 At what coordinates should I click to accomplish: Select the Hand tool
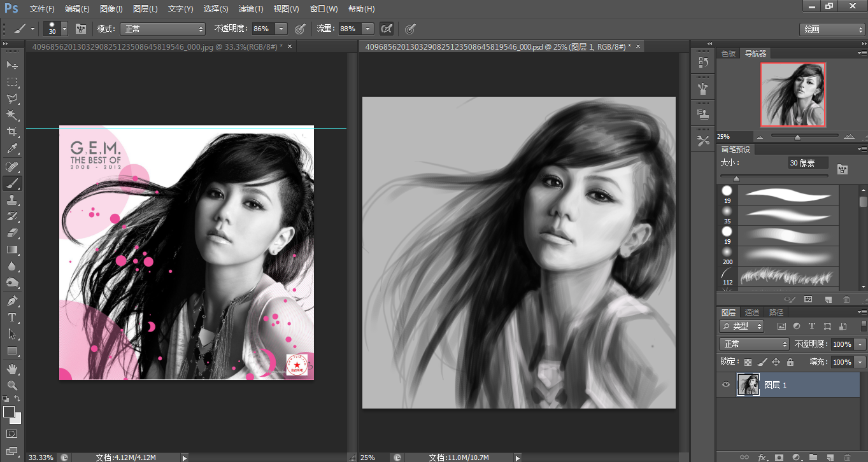point(12,368)
